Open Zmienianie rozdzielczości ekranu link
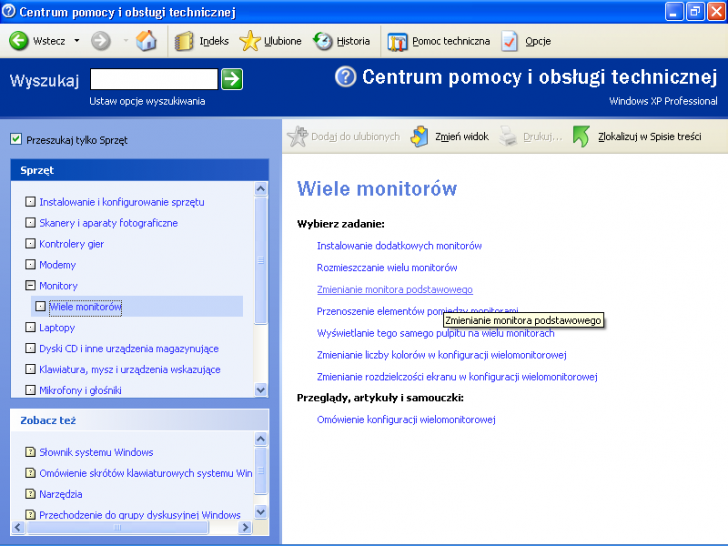 tap(457, 377)
